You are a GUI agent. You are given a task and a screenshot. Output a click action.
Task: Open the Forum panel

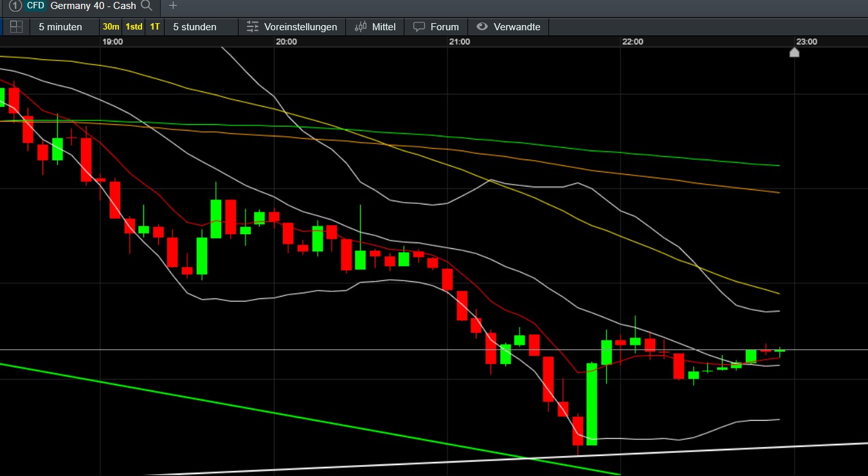[436, 27]
